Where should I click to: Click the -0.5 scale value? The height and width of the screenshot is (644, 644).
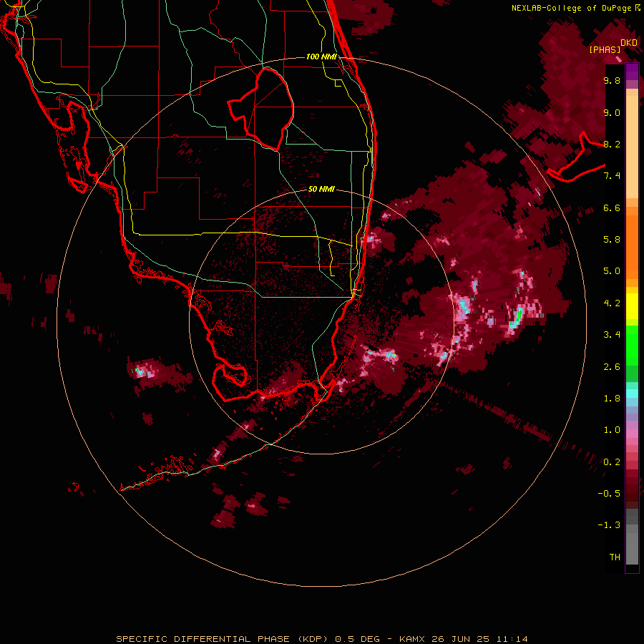pos(609,494)
